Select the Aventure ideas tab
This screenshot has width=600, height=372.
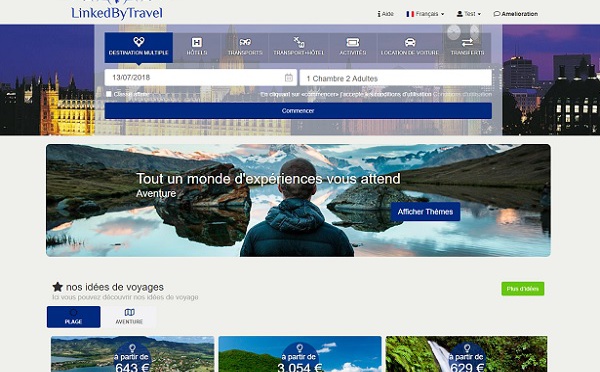129,317
